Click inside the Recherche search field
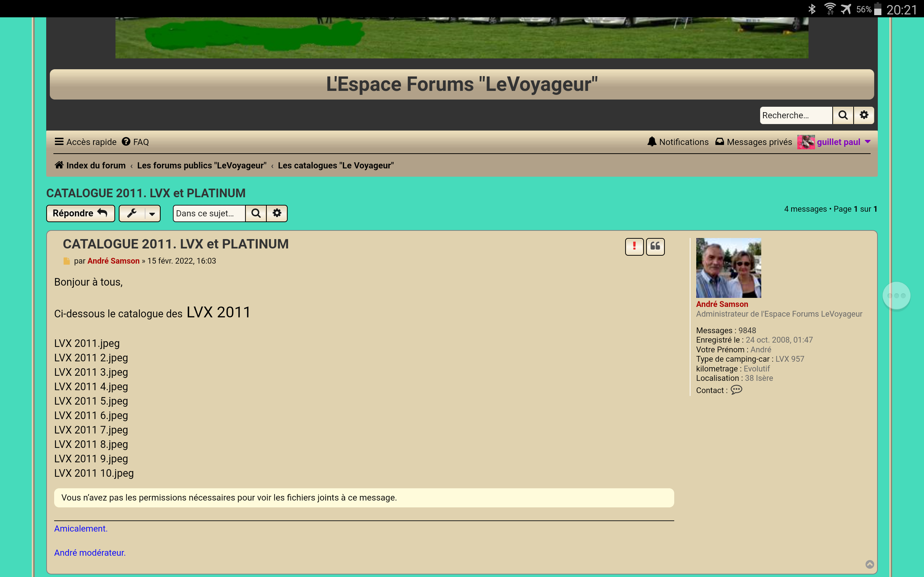Screen dimensions: 924x577 (x=796, y=115)
